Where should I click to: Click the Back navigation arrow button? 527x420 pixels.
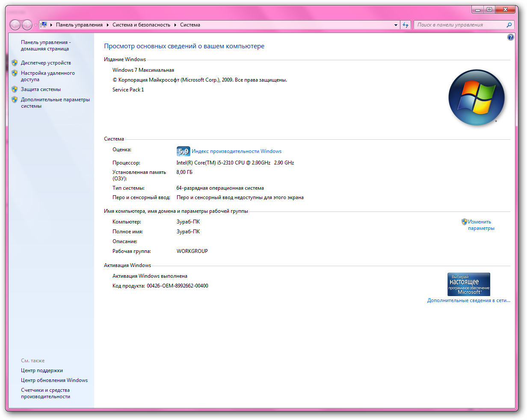click(15, 25)
